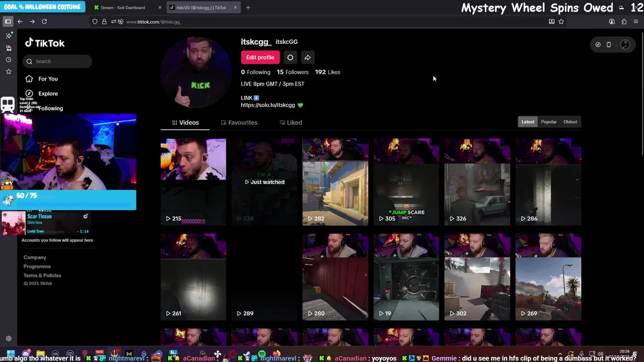Select the Favourites tab
This screenshot has width=644, height=362.
point(239,123)
